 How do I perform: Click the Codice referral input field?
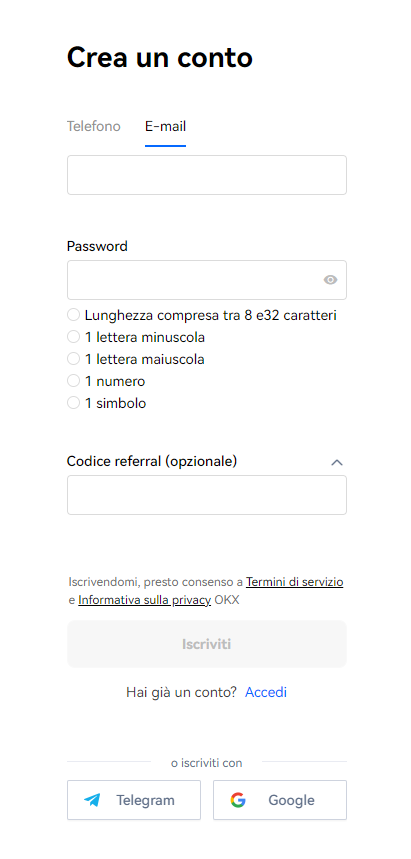tap(207, 495)
